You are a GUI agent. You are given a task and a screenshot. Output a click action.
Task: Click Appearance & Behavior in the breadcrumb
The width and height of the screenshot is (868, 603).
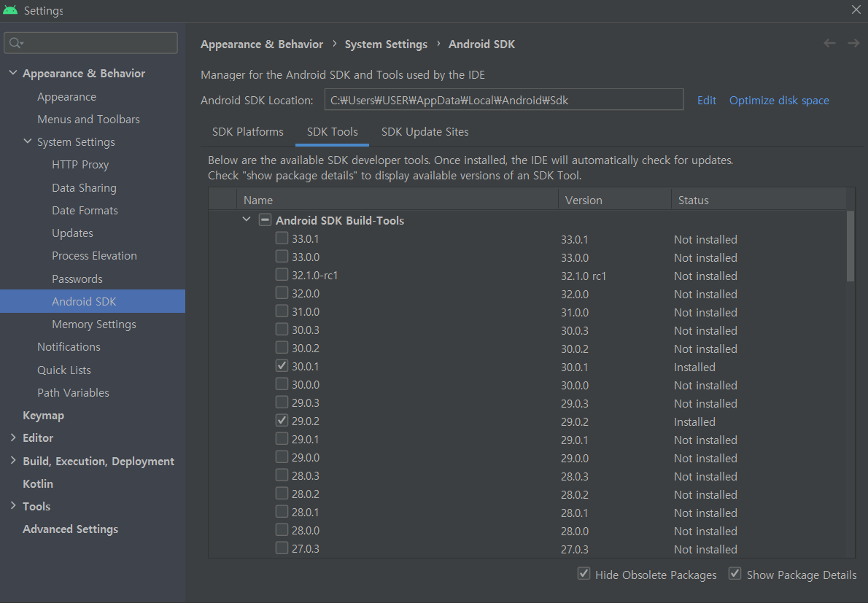point(262,44)
